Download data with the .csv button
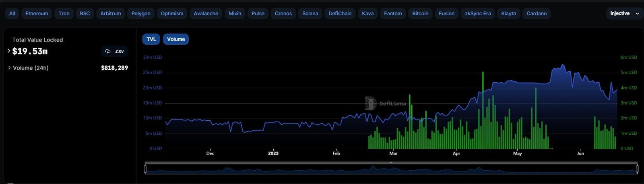The image size is (644, 184). point(115,51)
